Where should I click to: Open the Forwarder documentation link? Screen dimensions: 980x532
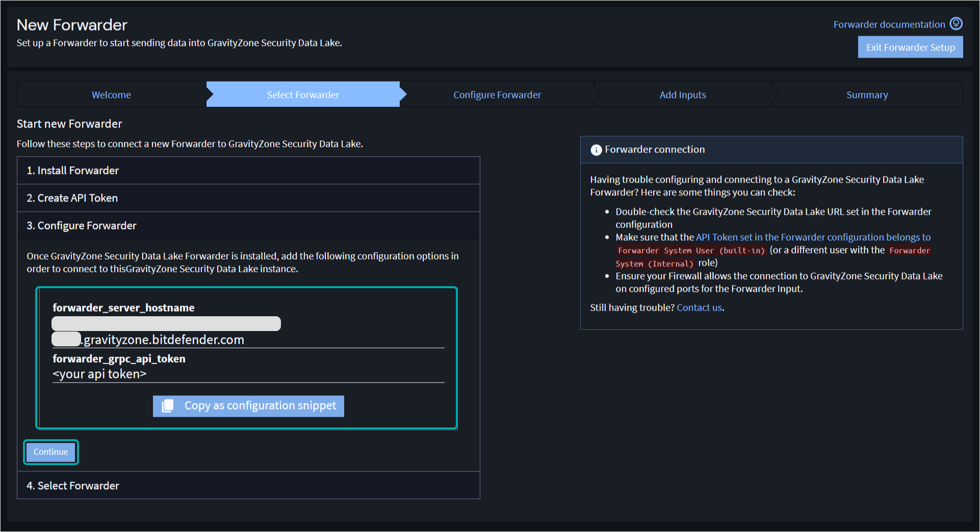coord(889,24)
